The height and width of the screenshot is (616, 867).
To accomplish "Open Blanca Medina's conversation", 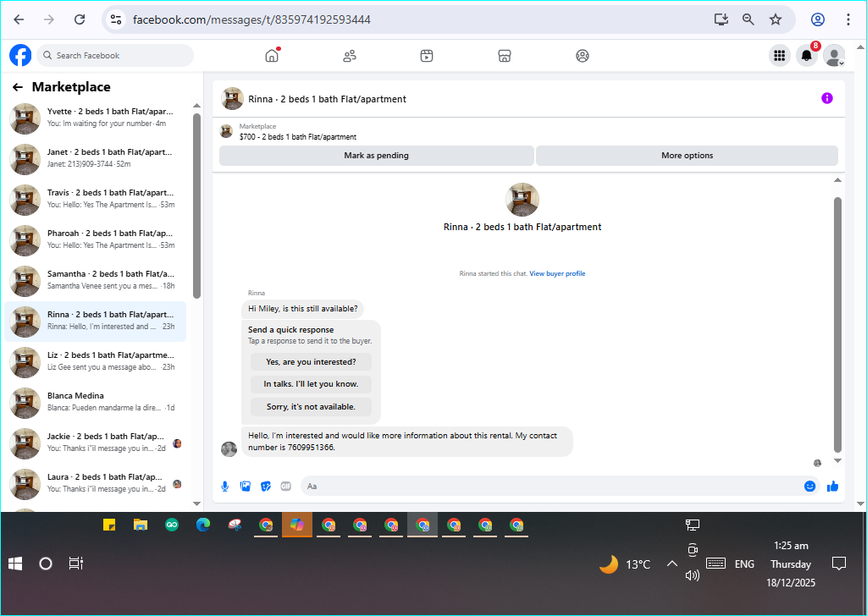I will click(x=96, y=402).
